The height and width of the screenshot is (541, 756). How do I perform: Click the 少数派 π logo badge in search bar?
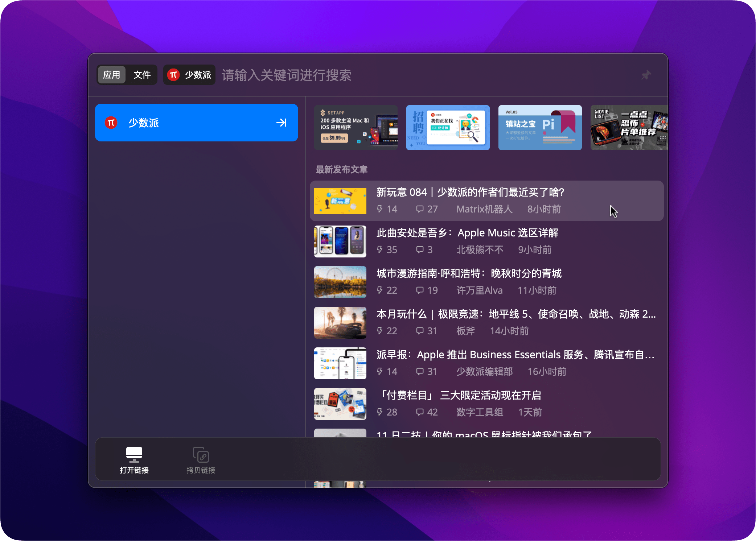174,75
